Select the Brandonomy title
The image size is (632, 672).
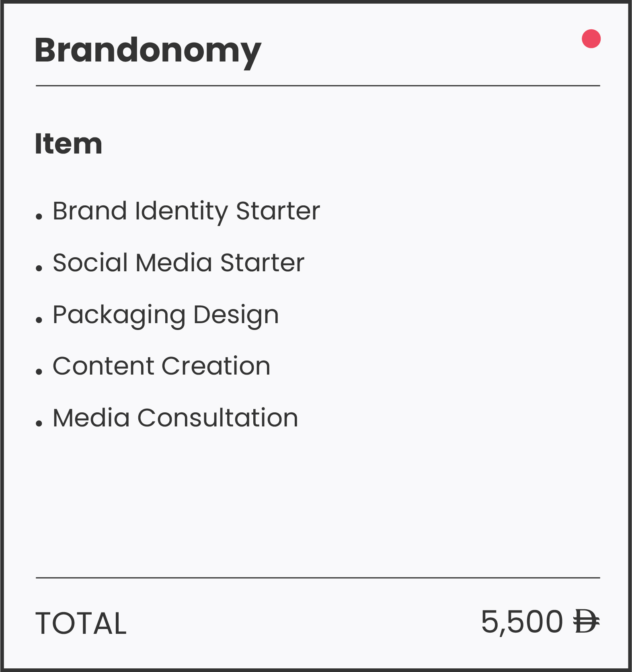(148, 51)
